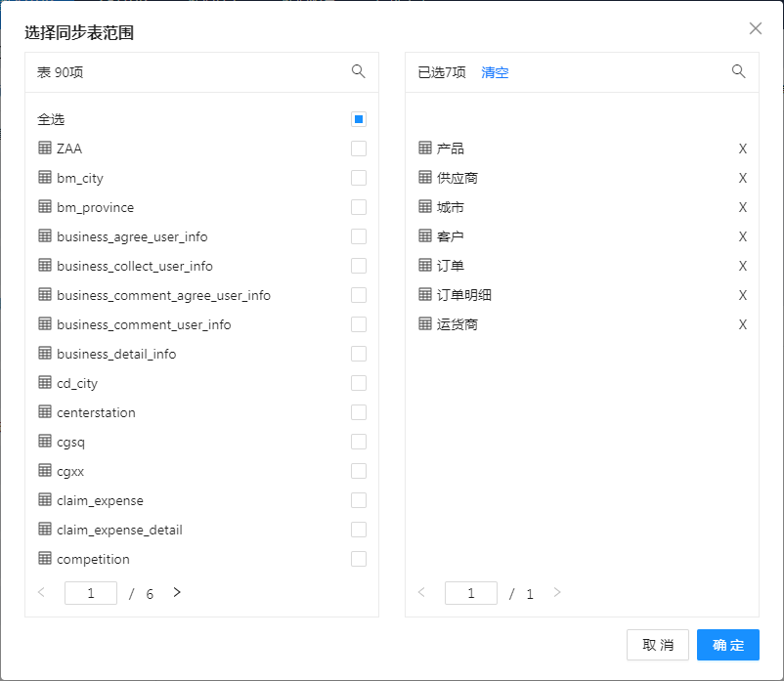The image size is (784, 681).
Task: Toggle the 全选 select-all checkbox
Action: coord(359,119)
